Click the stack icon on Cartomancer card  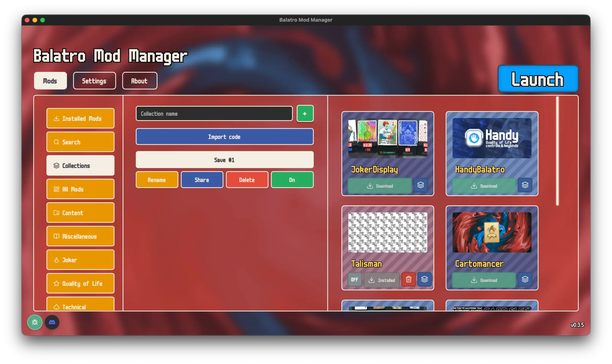pyautogui.click(x=525, y=279)
